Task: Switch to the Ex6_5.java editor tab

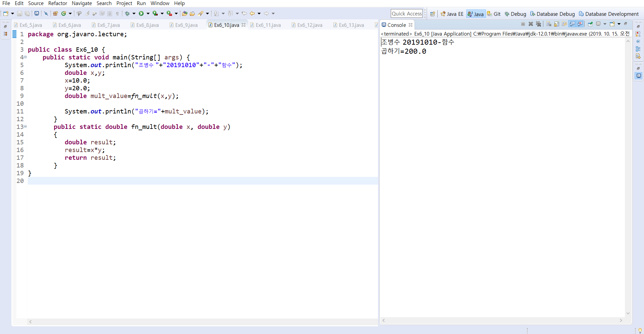Action: [x=28, y=25]
